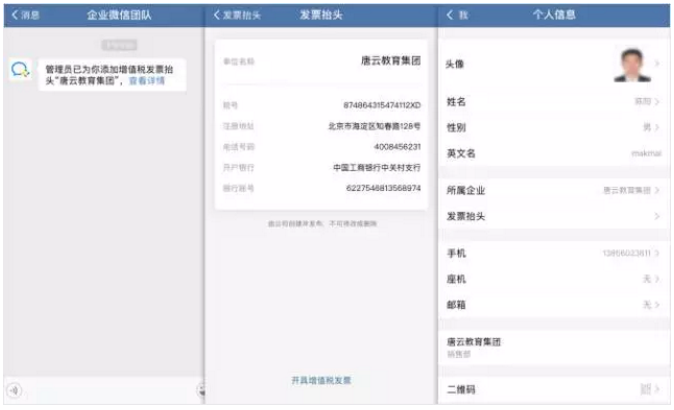Go back from the 发票抬头 screen
This screenshot has width=674, height=410.
coord(237,15)
